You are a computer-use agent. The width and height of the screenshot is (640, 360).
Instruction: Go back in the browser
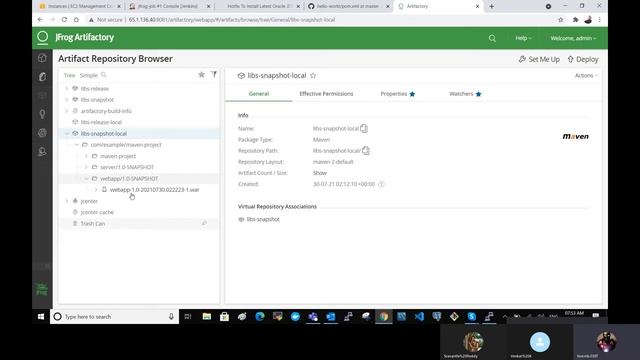pos(40,20)
